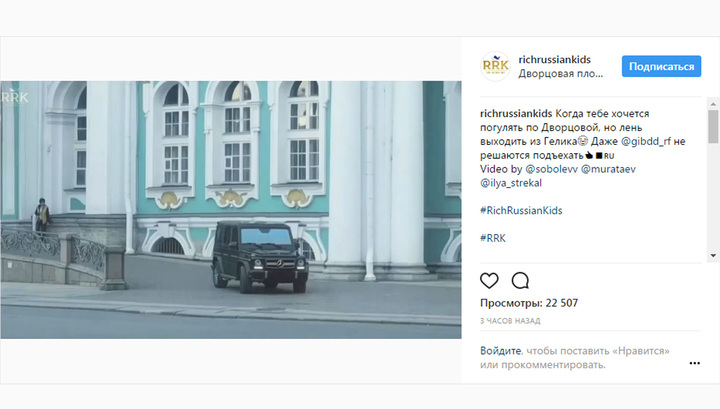The image size is (720, 409).
Task: Like the post with the heart icon
Action: [489, 280]
